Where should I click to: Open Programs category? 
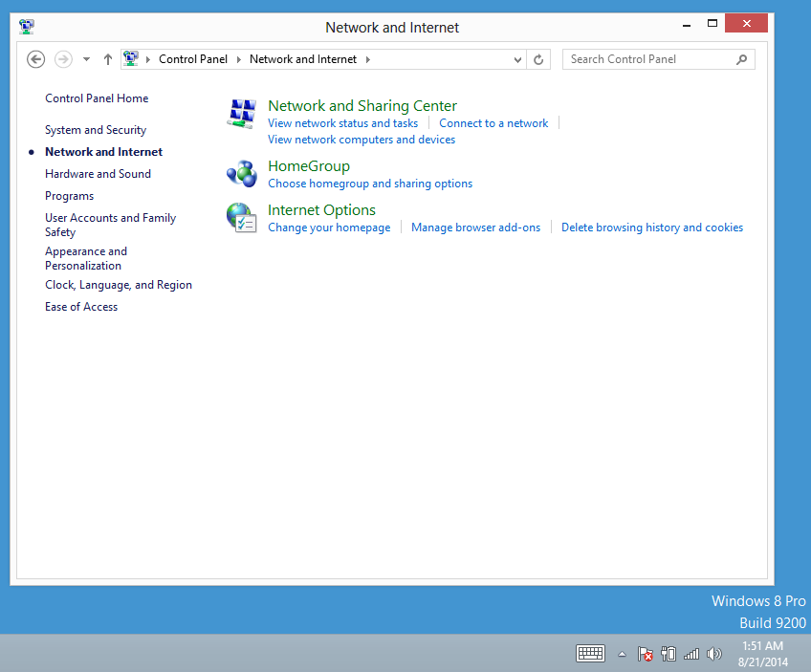pyautogui.click(x=69, y=196)
